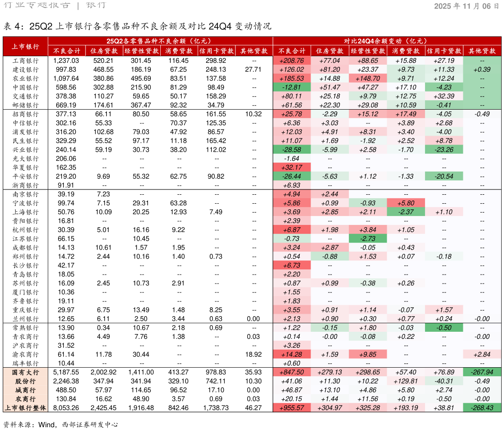Click the 上市银行 column header

(x=26, y=47)
